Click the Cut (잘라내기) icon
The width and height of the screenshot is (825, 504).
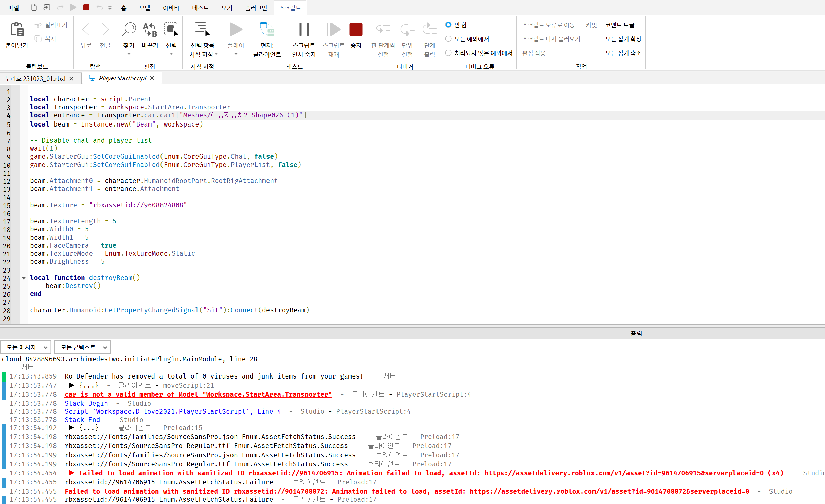[38, 25]
